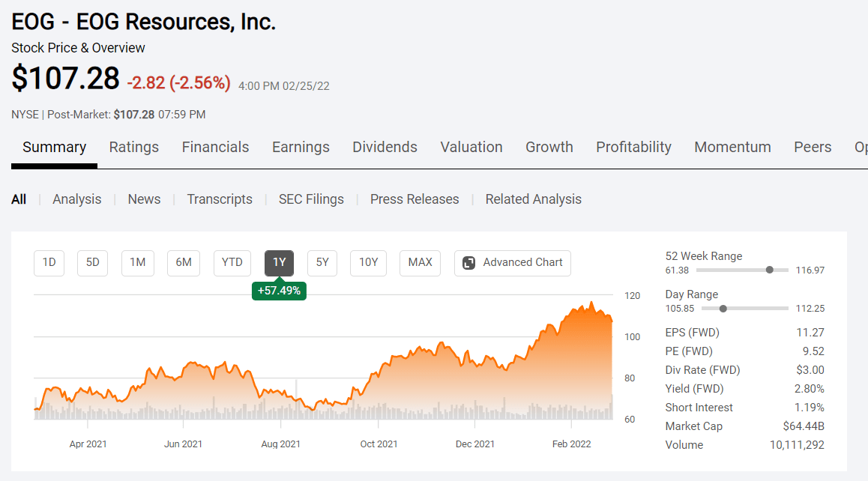Switch chart to 5D range
The height and width of the screenshot is (481, 868).
coord(93,263)
